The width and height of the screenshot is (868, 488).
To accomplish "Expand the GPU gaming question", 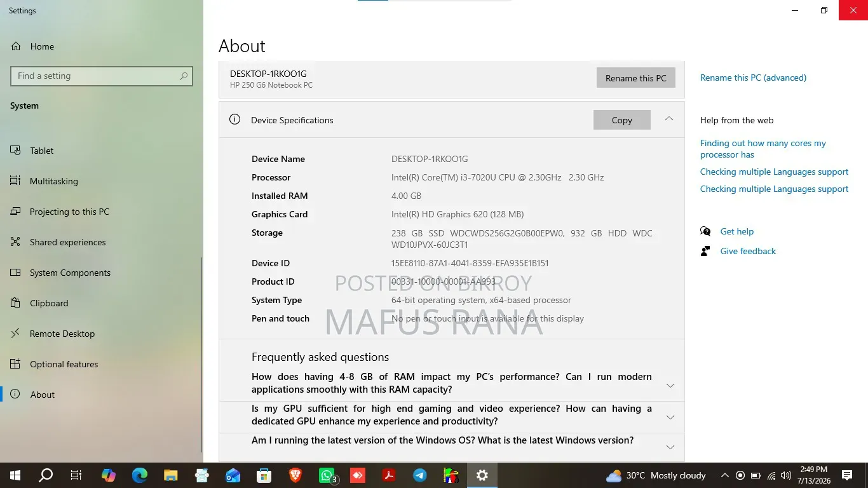I will click(670, 417).
